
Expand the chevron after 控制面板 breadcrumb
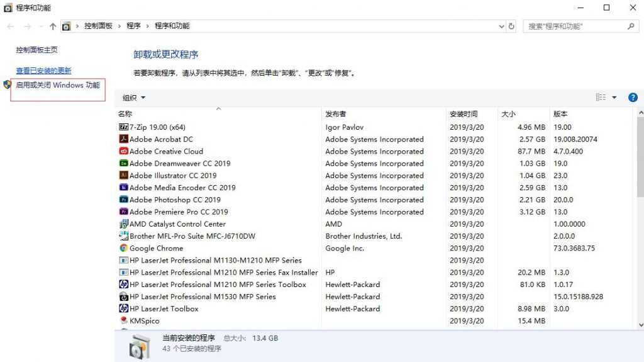(119, 26)
